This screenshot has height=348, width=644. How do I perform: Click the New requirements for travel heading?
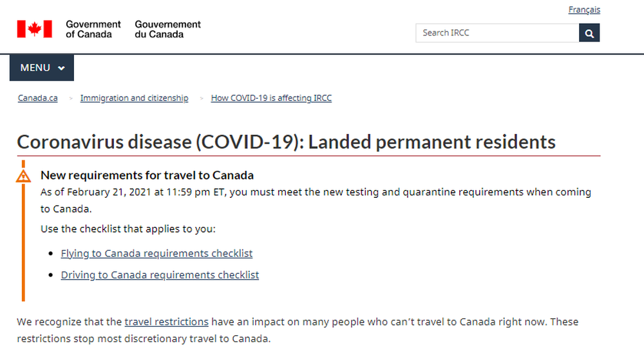pyautogui.click(x=147, y=175)
